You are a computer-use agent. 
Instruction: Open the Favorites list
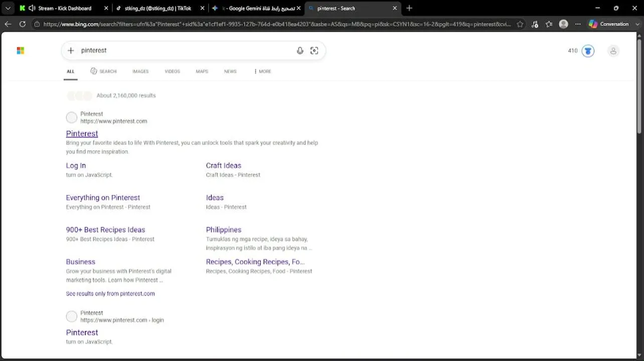(549, 24)
